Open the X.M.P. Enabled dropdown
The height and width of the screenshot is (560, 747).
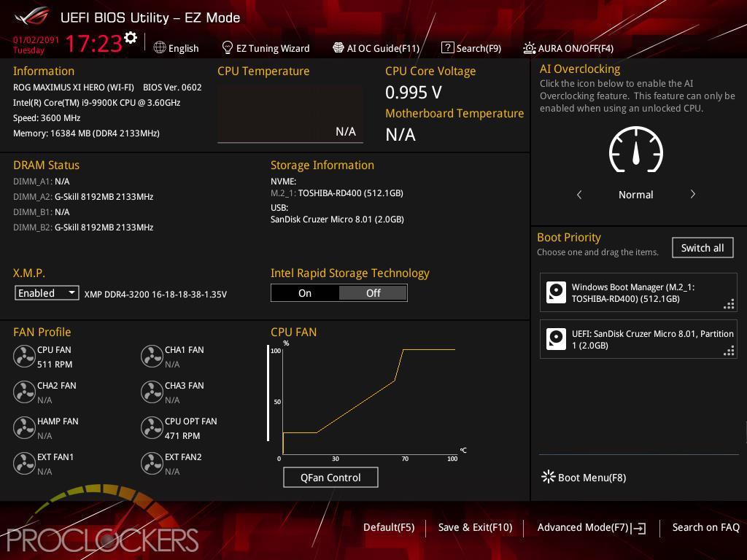click(x=47, y=293)
